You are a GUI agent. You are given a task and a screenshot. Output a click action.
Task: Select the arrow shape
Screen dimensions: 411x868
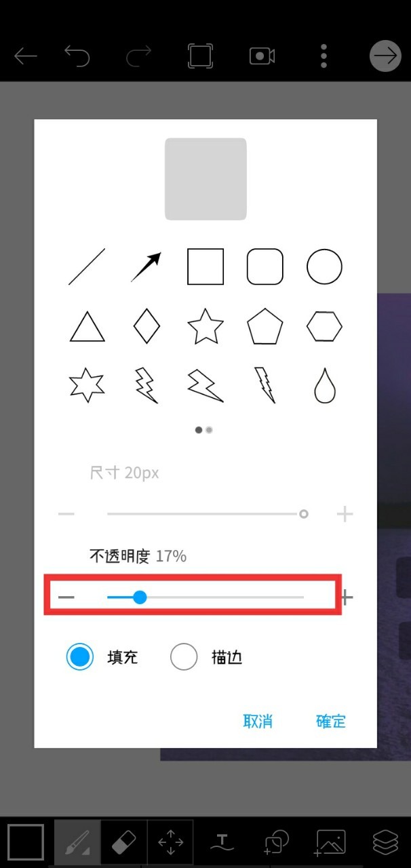click(x=146, y=267)
